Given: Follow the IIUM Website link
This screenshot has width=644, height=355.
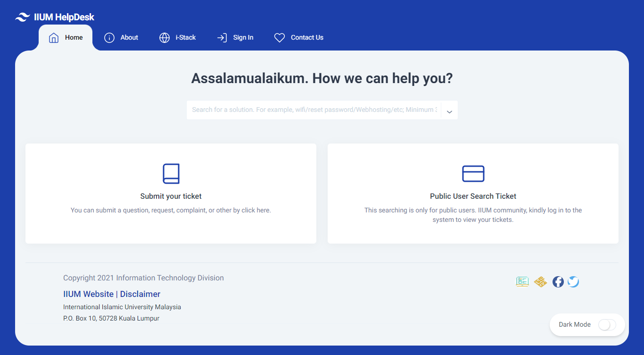Looking at the screenshot, I should tap(89, 294).
